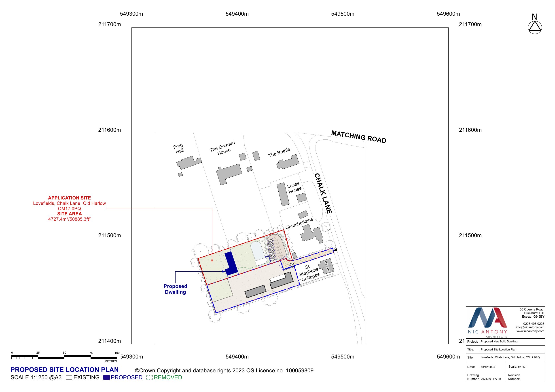Click the info@nicantony.com email address
This screenshot has height=392, width=555.
point(530,327)
